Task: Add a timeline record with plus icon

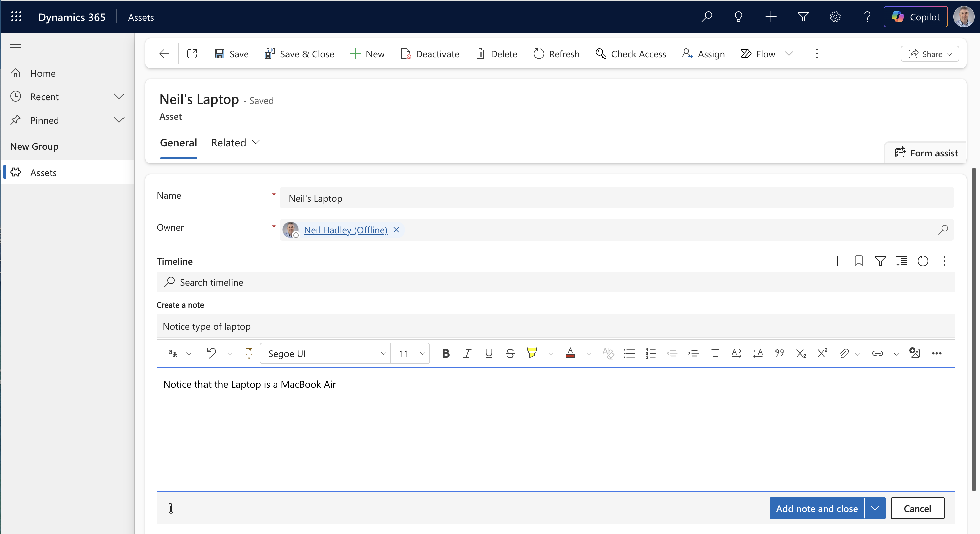Action: pyautogui.click(x=837, y=261)
